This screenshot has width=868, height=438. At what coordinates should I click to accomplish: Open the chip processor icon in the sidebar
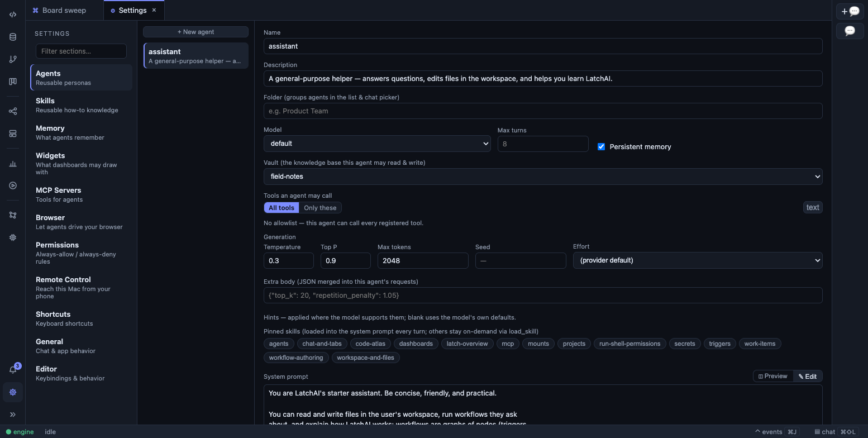pos(13,237)
